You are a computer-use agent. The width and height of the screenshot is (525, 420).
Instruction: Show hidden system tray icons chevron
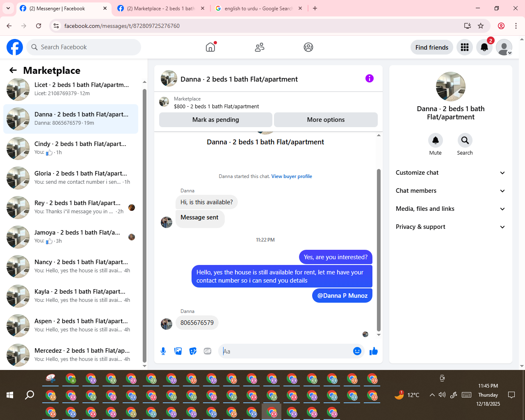coord(432,395)
